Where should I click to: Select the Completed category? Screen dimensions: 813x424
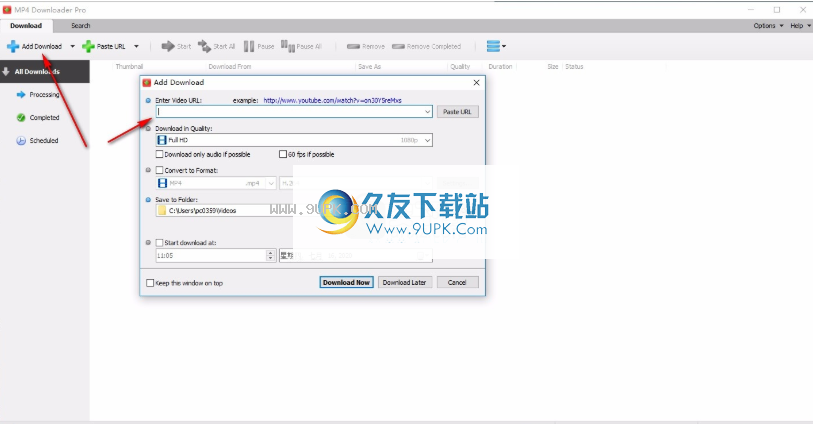44,118
